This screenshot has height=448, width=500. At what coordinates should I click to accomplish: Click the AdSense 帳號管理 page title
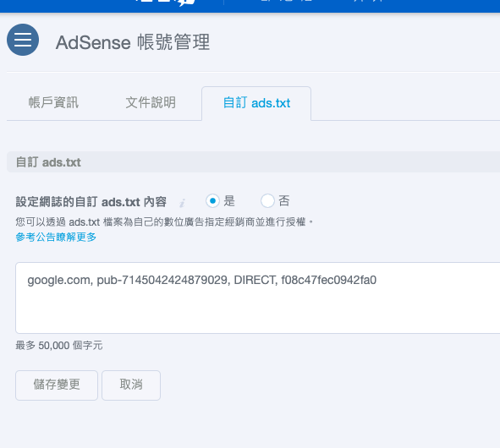pyautogui.click(x=133, y=42)
